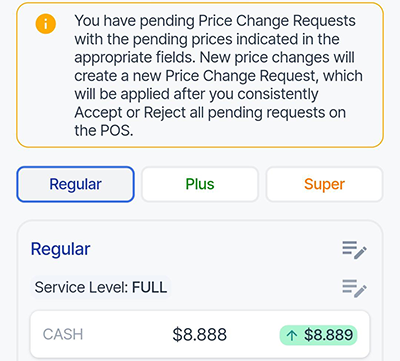
Task: Click edit icon next to Service Level
Action: pyautogui.click(x=354, y=288)
